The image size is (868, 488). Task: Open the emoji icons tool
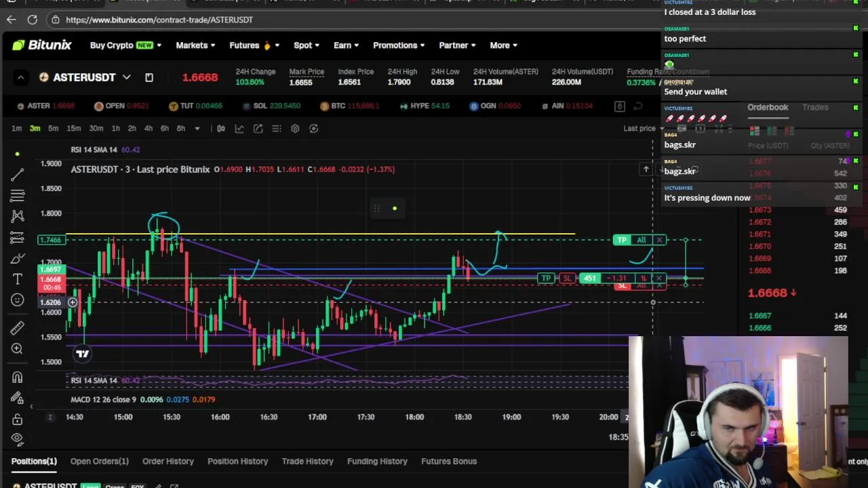(x=18, y=300)
